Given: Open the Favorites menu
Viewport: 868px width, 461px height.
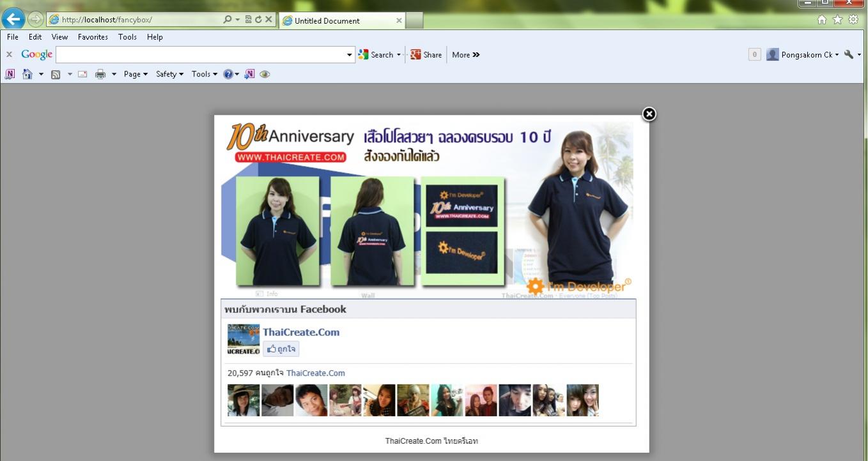Looking at the screenshot, I should 93,37.
